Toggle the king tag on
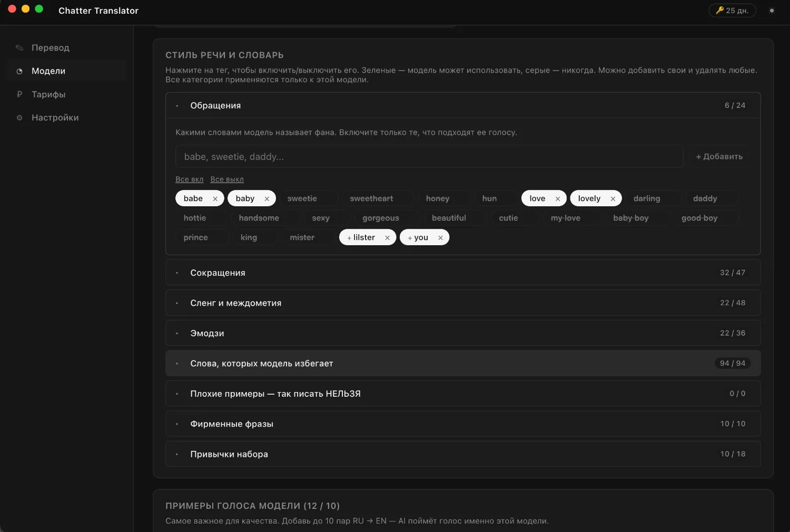This screenshot has width=790, height=532. (x=255, y=237)
